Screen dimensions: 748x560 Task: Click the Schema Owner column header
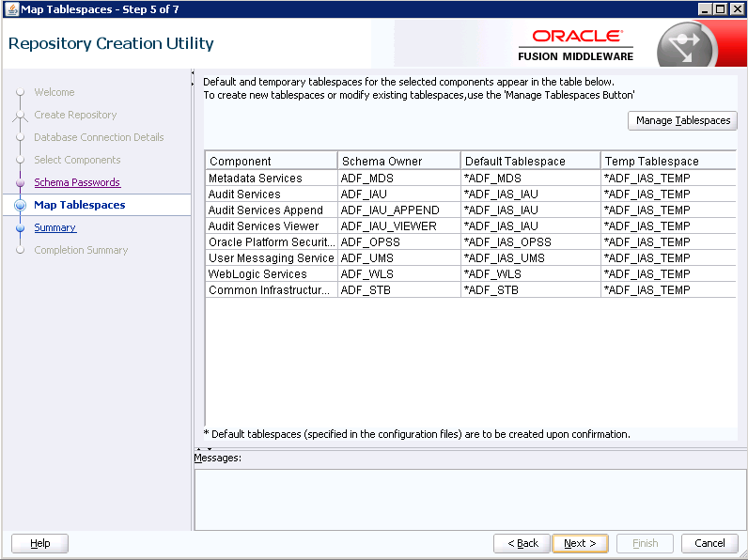pos(398,161)
